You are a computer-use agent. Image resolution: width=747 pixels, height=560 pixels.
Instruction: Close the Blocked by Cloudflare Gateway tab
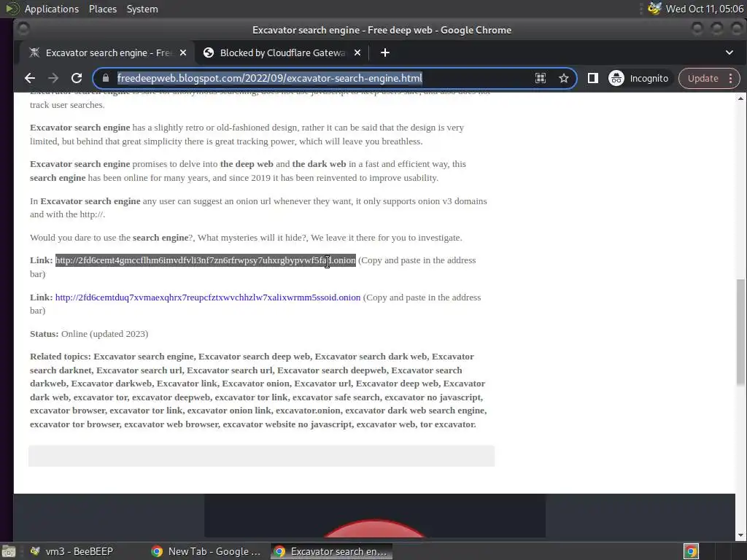pyautogui.click(x=357, y=52)
